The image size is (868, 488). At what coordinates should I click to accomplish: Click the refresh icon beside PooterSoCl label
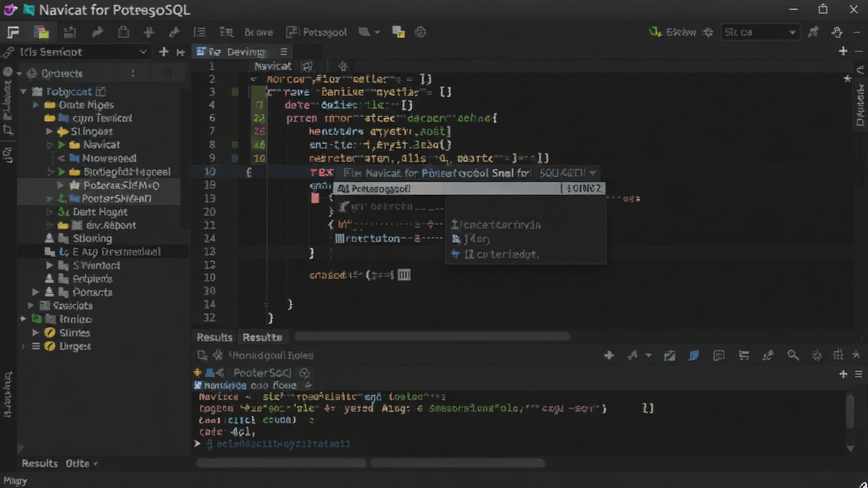(304, 373)
